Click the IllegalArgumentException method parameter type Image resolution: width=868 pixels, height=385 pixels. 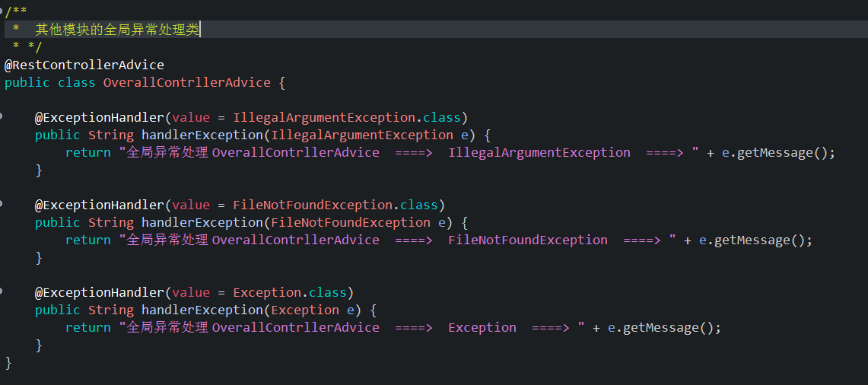361,135
